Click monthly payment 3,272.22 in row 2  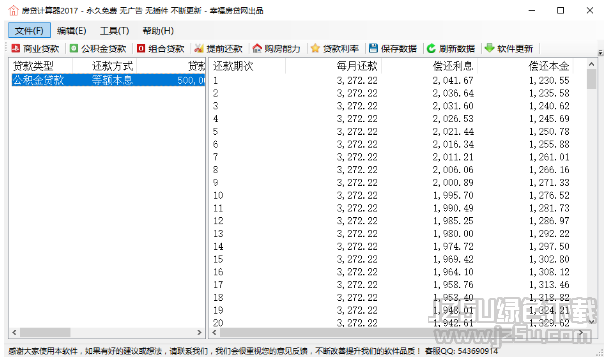357,93
